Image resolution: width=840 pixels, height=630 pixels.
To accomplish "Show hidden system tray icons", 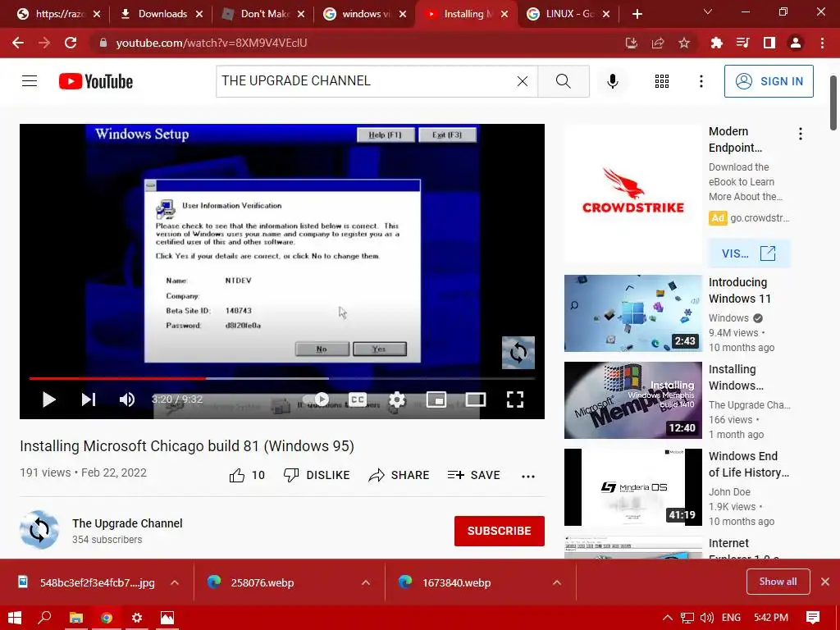I will (668, 618).
